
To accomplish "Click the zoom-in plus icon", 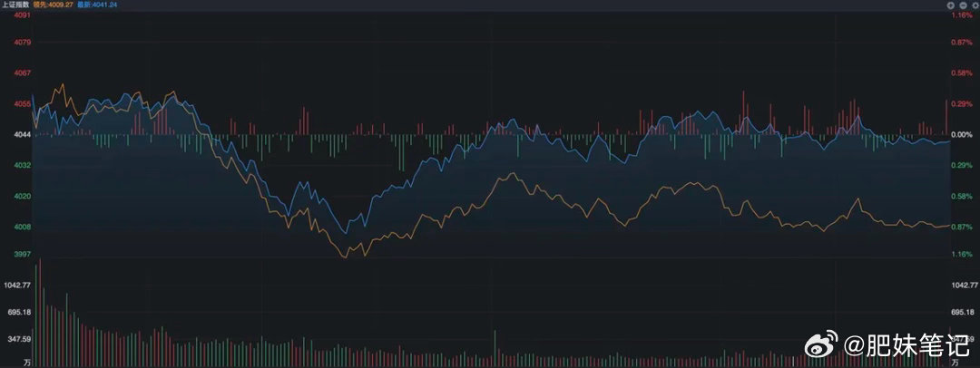I will click(x=951, y=5).
